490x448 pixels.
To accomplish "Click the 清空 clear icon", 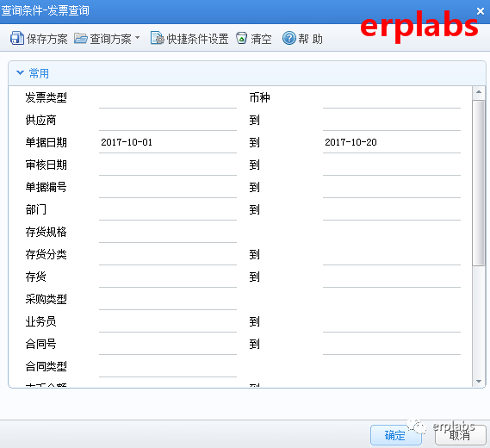I will [x=241, y=39].
